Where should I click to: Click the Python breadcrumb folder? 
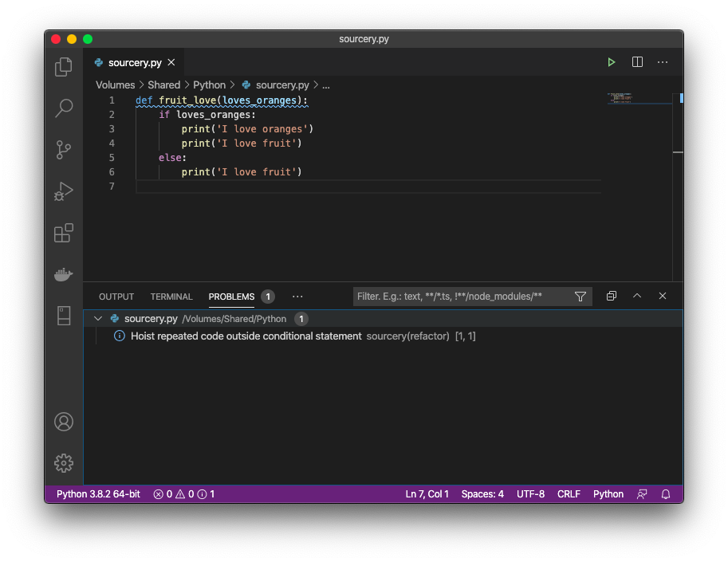pyautogui.click(x=210, y=85)
